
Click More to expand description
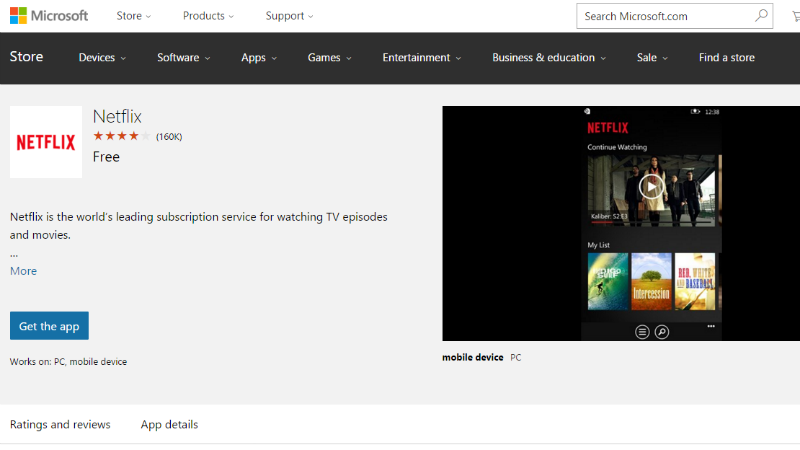click(x=23, y=271)
